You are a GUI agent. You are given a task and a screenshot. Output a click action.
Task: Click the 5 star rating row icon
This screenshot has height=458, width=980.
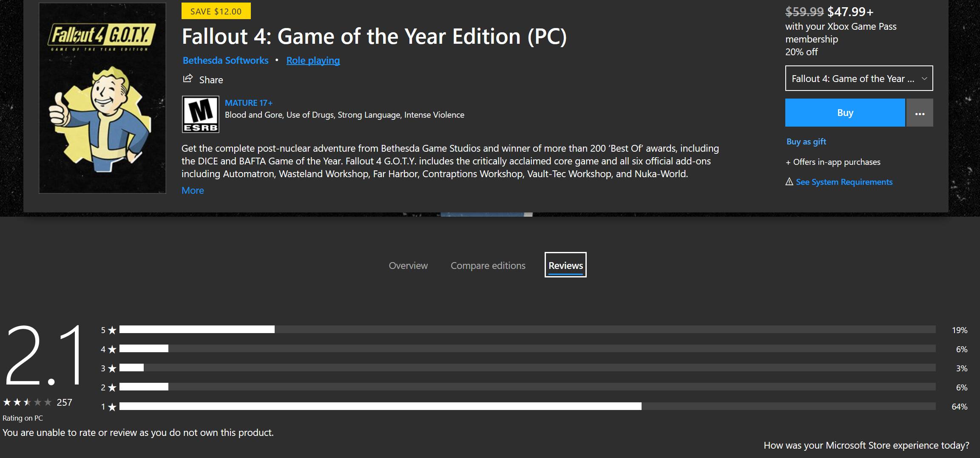(112, 330)
